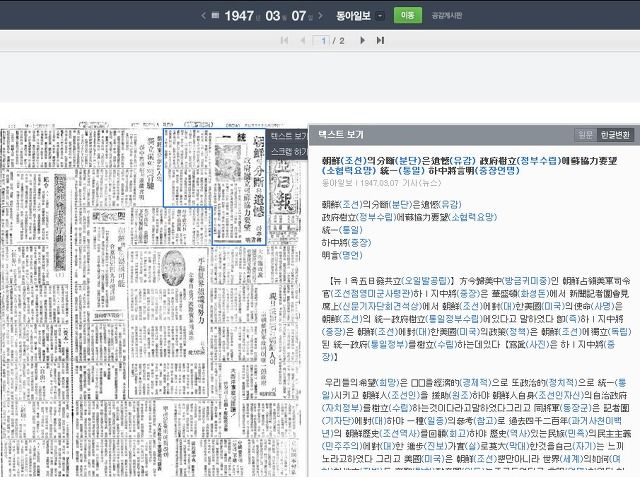Click 스크랩 하기 popup on the newspaper image
Viewport: 640px width, 477px height.
pos(288,151)
